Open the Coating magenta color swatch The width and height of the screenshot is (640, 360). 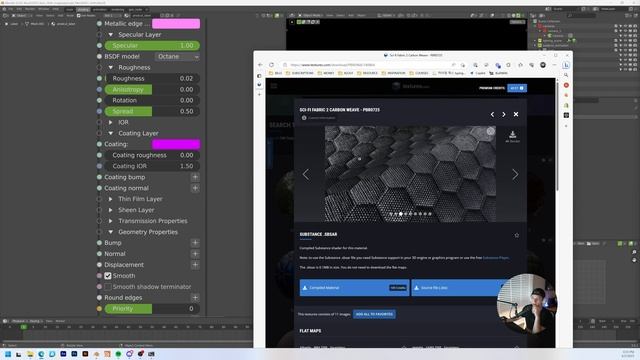click(x=176, y=144)
